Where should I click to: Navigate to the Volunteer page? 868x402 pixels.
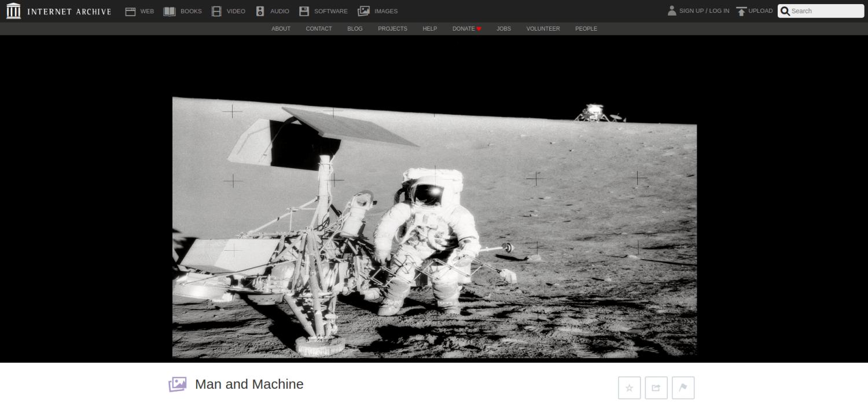tap(543, 28)
